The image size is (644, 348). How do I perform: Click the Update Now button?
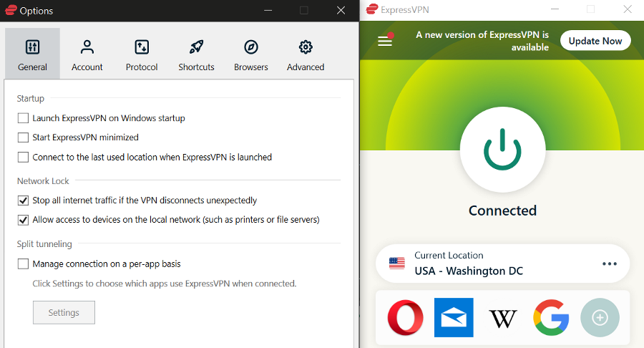click(595, 41)
